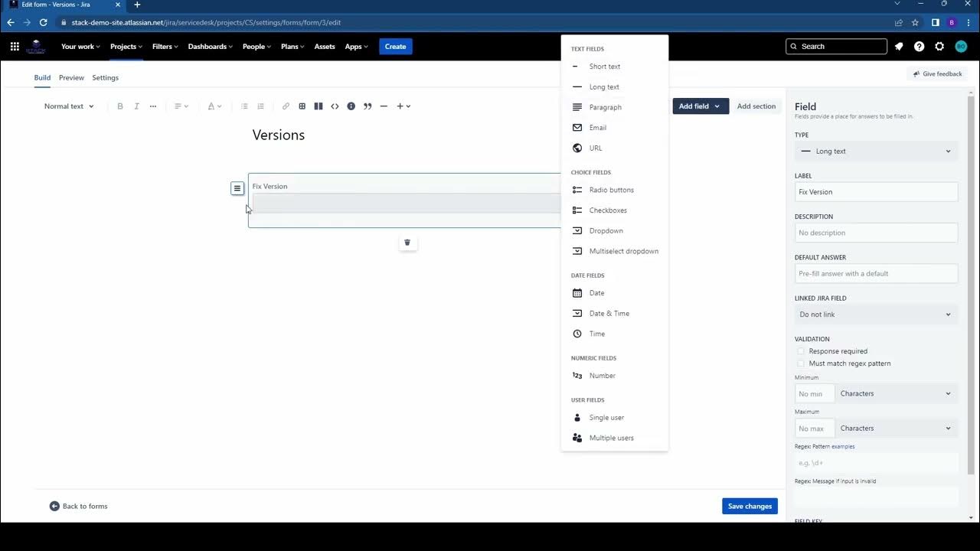Open the Dashboards menu
This screenshot has height=551, width=980.
click(211, 47)
